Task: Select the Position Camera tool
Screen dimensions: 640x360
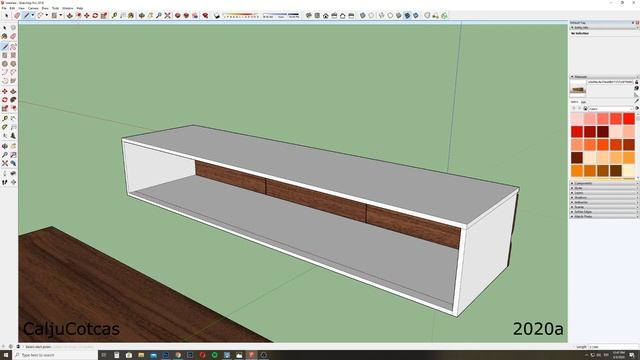Action: pos(5,173)
